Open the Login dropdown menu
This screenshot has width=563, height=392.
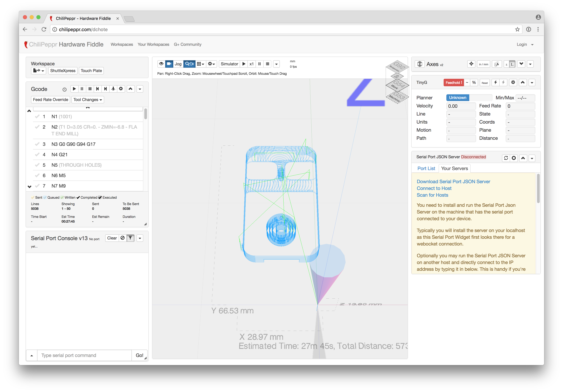coord(525,45)
